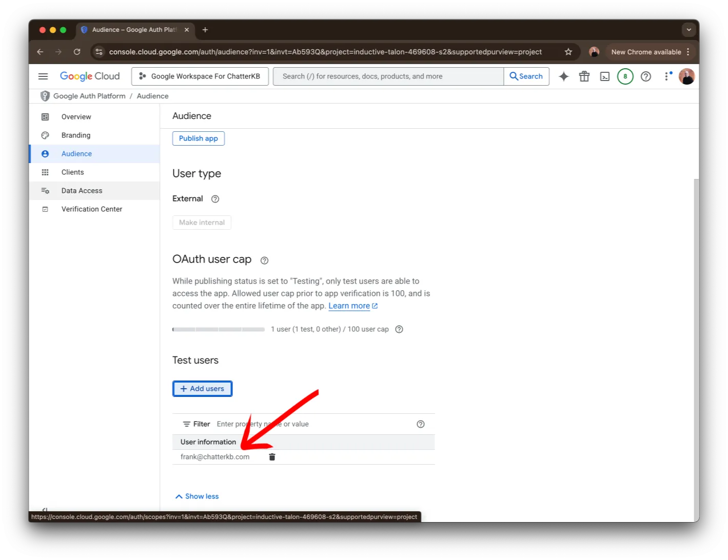Screen dimensions: 728x560
Task: Open the Learn more link
Action: point(353,306)
